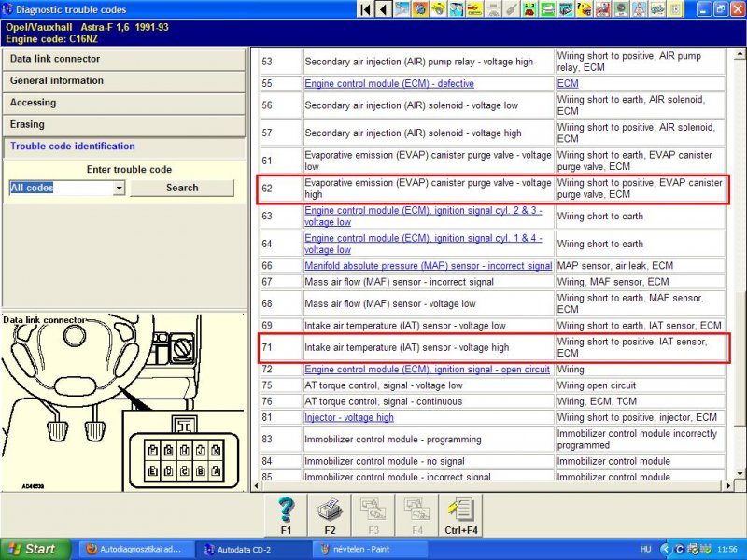
Task: Select 'Immobilizer control module - no signal' text
Action: pyautogui.click(x=385, y=461)
